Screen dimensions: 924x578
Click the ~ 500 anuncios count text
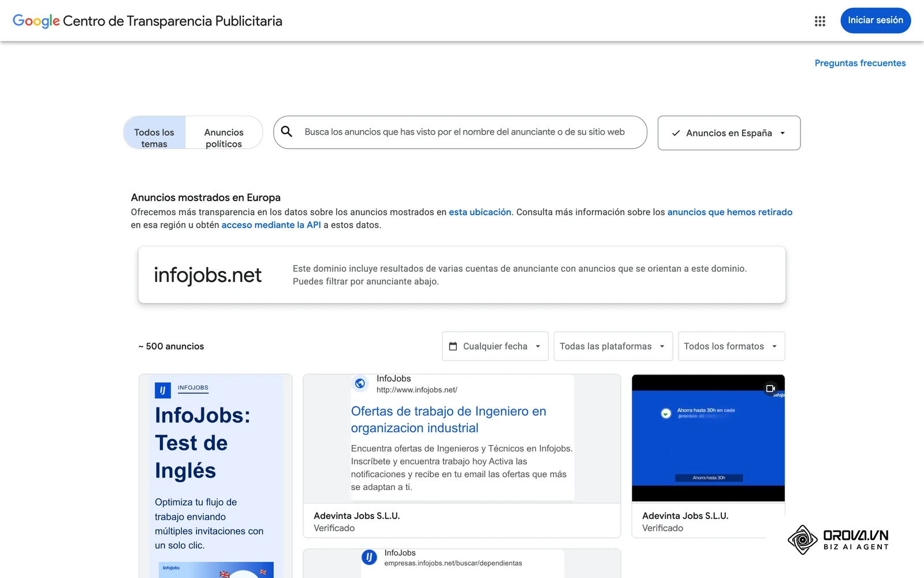[x=171, y=346]
